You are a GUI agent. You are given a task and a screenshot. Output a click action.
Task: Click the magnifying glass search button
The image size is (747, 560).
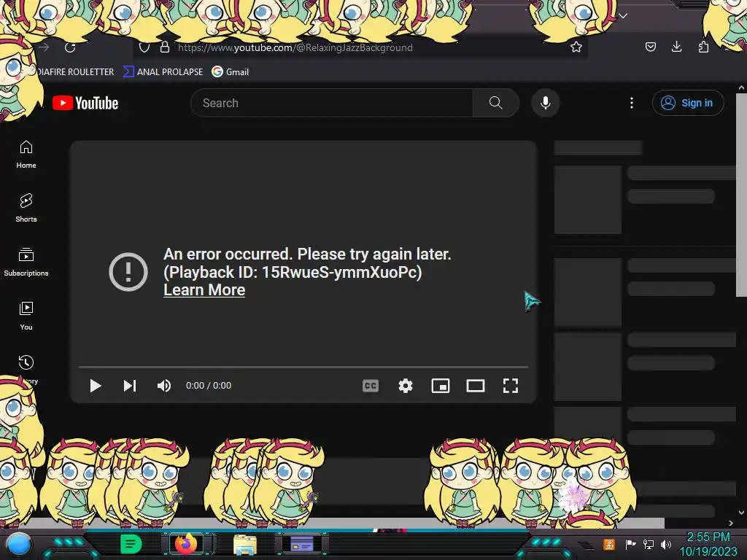[495, 103]
